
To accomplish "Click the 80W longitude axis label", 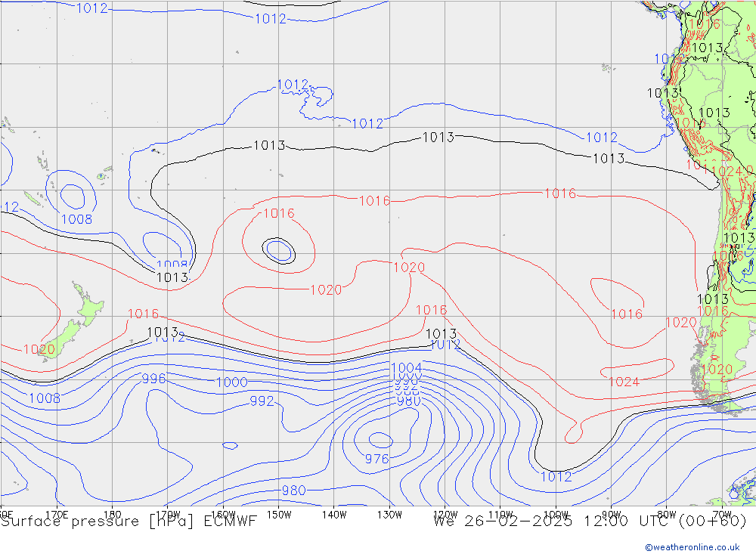I will tap(667, 515).
